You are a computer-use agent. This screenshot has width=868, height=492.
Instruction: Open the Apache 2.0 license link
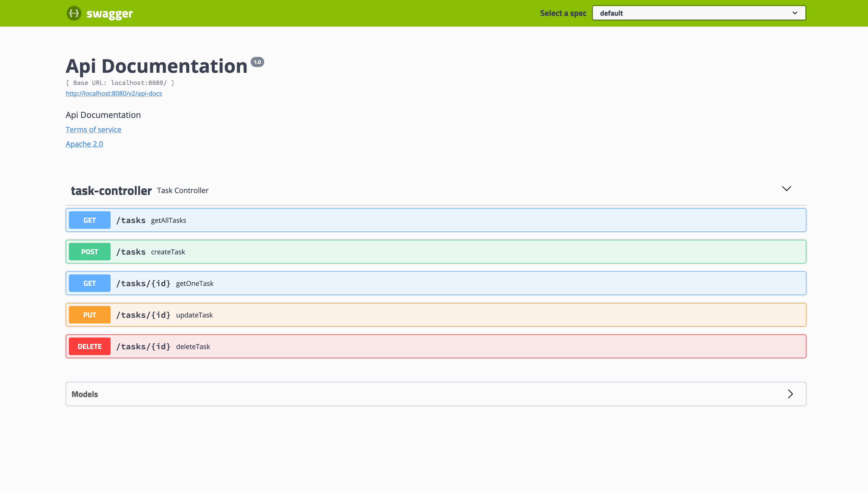84,144
